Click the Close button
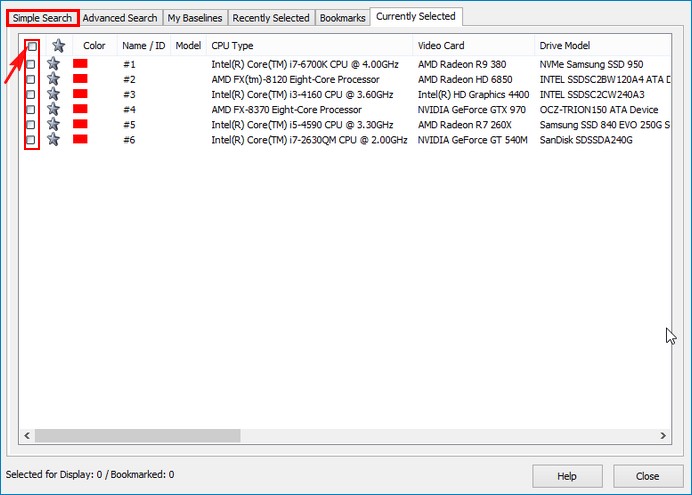The image size is (692, 495). (647, 476)
